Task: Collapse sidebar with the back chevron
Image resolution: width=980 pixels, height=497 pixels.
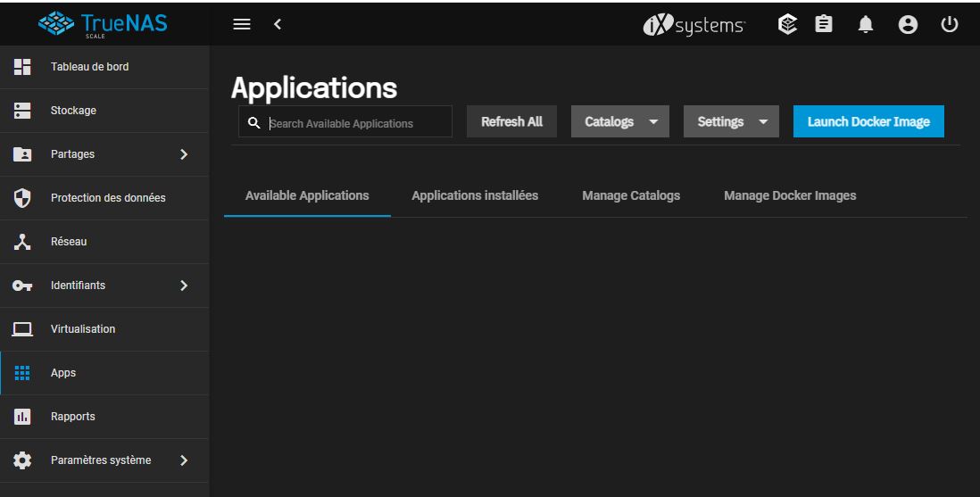Action: tap(278, 24)
